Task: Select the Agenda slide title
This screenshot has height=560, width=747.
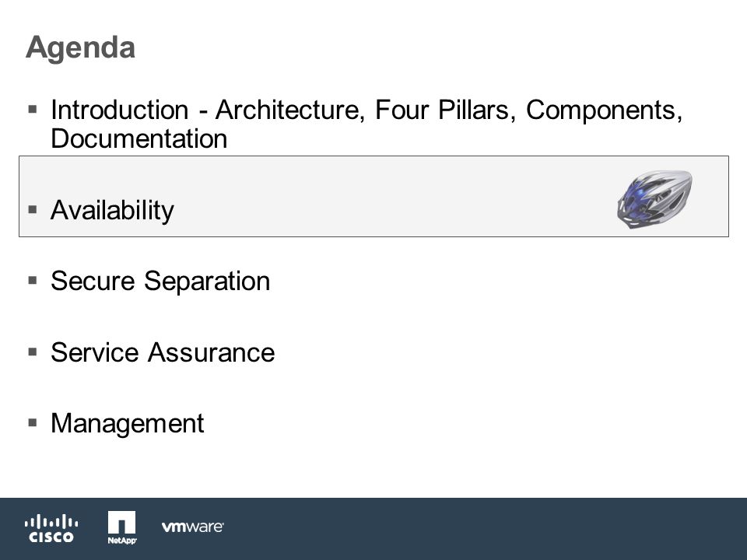Action: click(80, 48)
